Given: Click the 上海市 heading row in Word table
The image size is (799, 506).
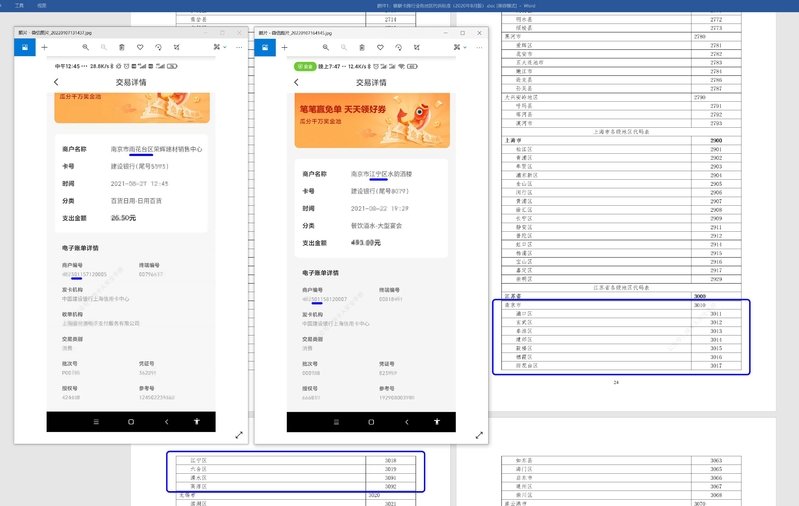Looking at the screenshot, I should point(621,140).
